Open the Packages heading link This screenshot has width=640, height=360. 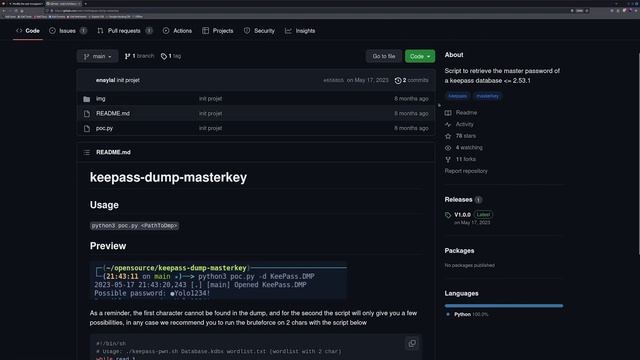[x=459, y=251]
